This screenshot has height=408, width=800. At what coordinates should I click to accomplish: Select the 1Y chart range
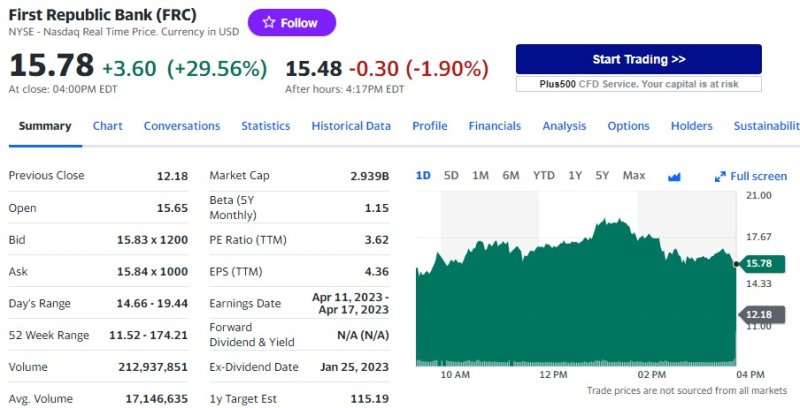(575, 176)
